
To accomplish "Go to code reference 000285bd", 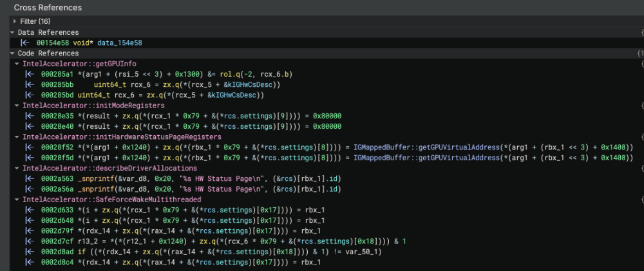I will tap(153, 95).
